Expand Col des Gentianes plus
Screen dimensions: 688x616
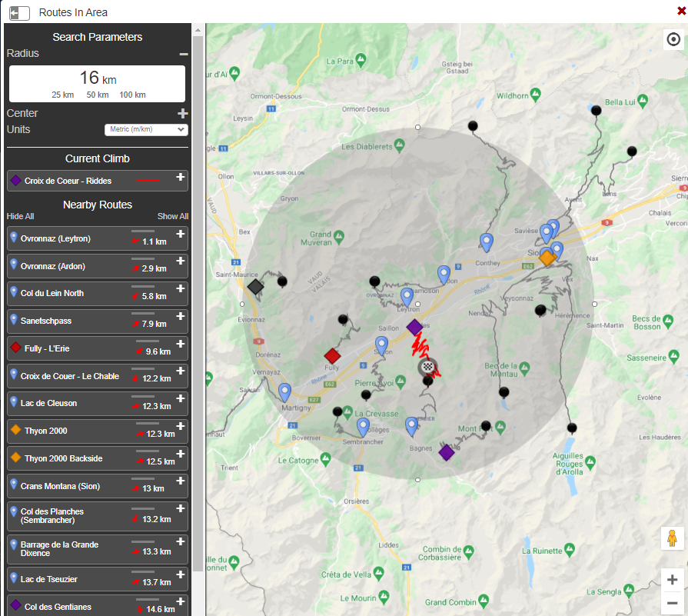[x=180, y=601]
